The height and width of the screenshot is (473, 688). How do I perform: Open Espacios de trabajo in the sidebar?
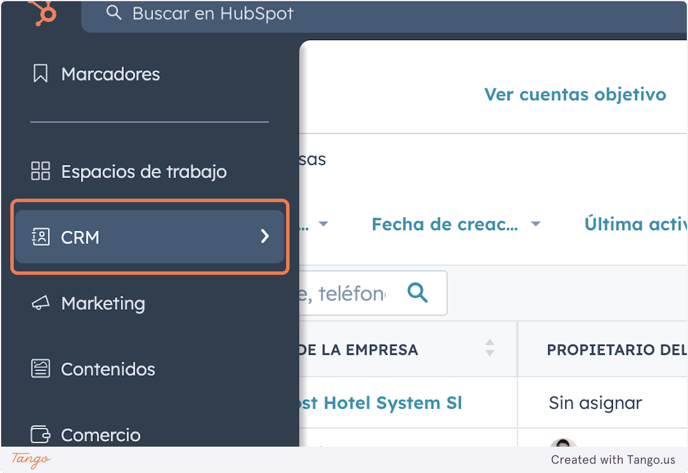pos(144,172)
